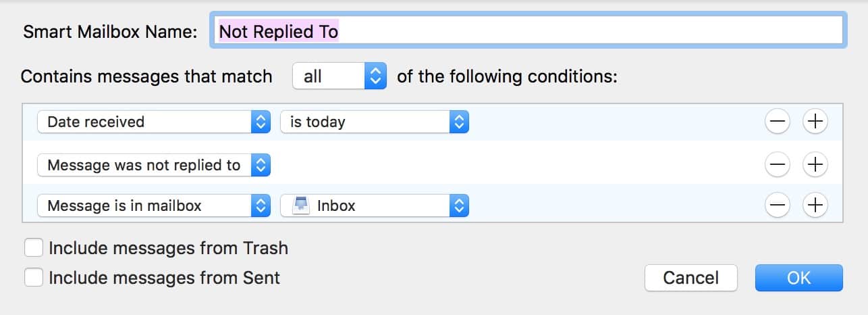Viewport: 868px width, 315px height.
Task: Open the Date received criteria dropdown
Action: click(x=154, y=122)
